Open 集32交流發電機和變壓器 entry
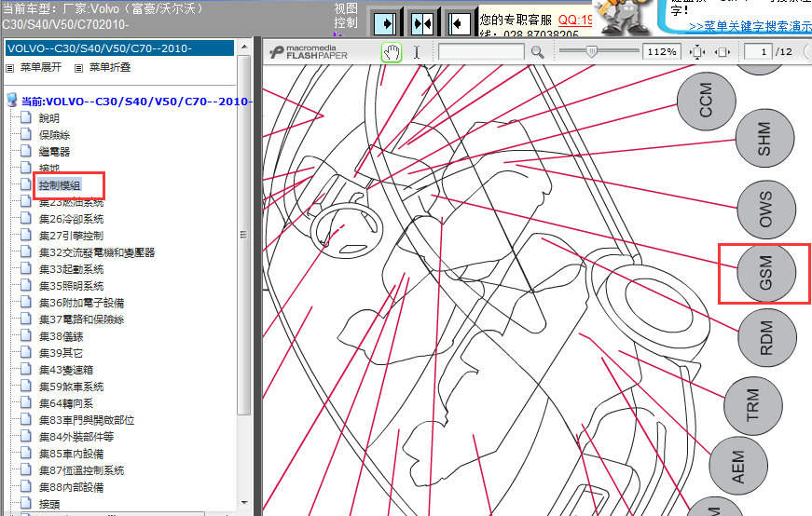Image resolution: width=812 pixels, height=516 pixels. tap(97, 252)
